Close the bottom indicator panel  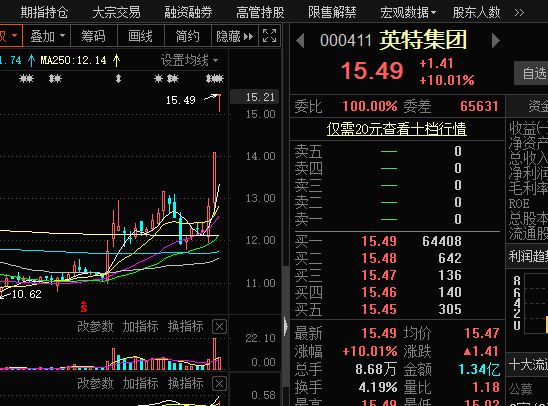219,384
